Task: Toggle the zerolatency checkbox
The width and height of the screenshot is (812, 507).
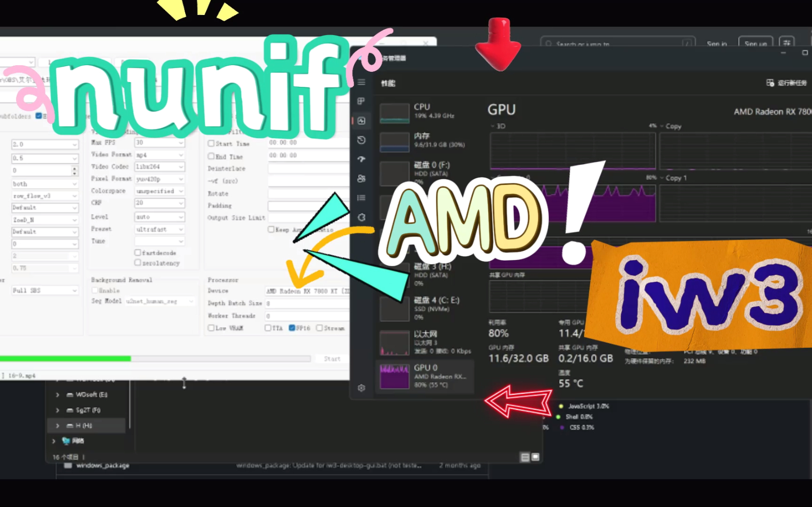Action: [138, 263]
